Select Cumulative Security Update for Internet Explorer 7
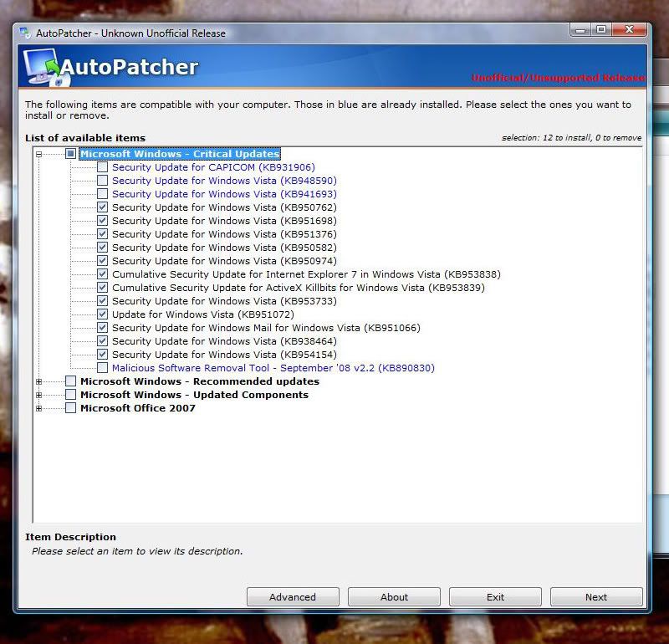669x644 pixels. tap(306, 274)
